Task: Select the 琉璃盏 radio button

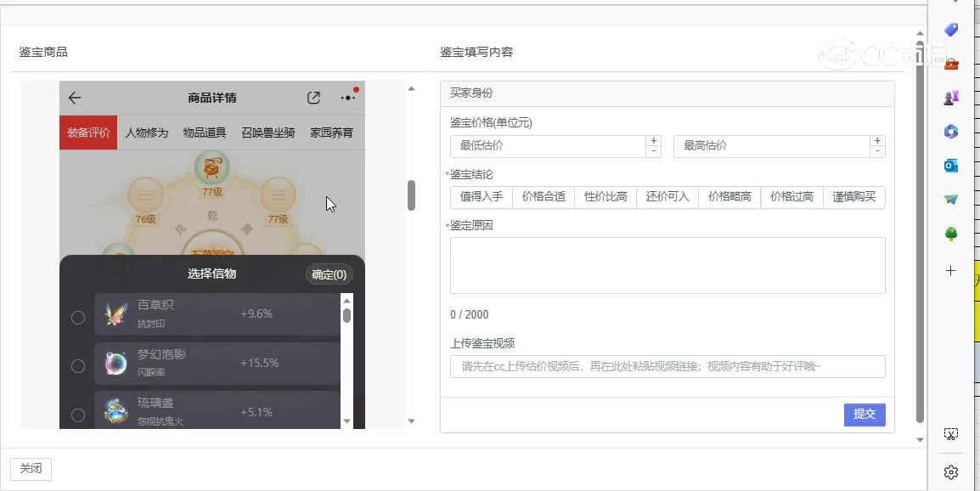Action: pyautogui.click(x=78, y=415)
